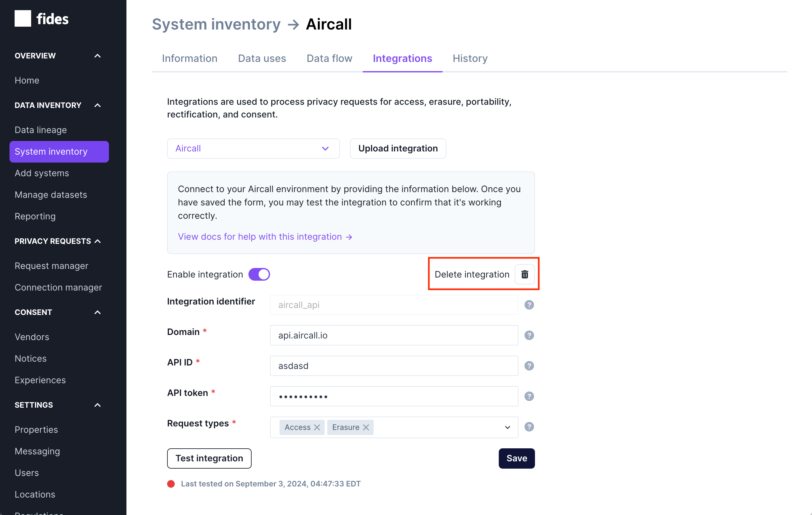Toggle the Enable integration switch
The height and width of the screenshot is (515, 812).
(258, 274)
